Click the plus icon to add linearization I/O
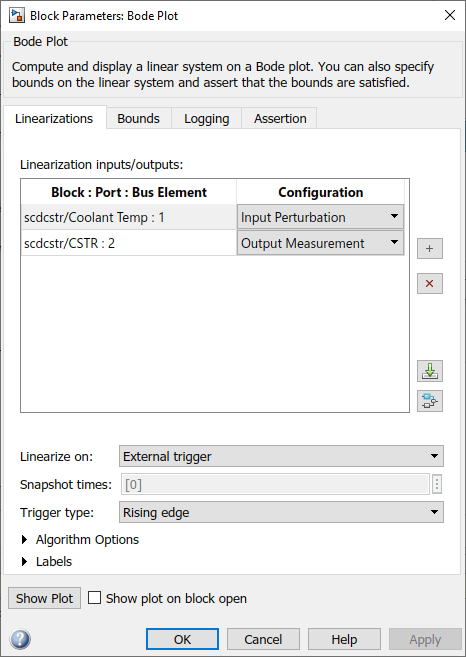 click(x=430, y=249)
